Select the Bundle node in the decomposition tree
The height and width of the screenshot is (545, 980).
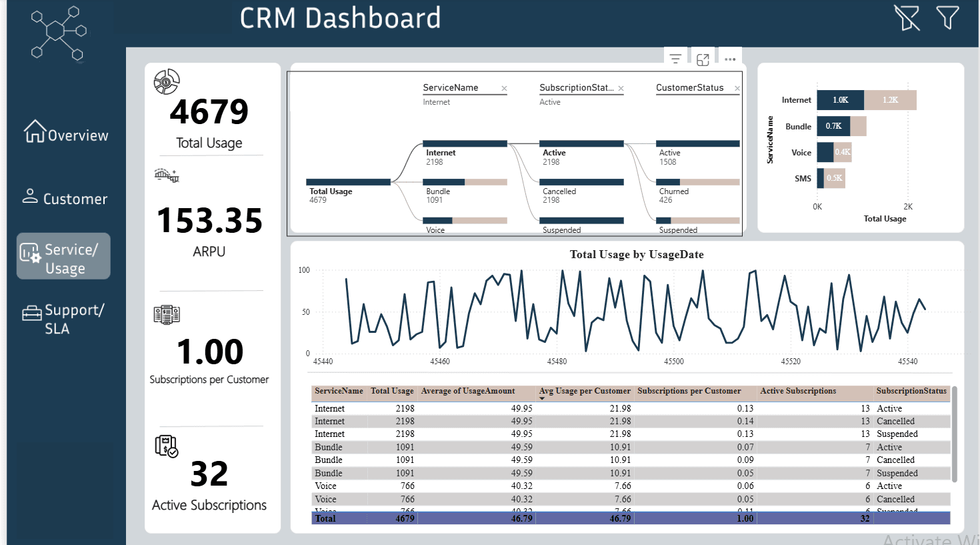tap(465, 182)
